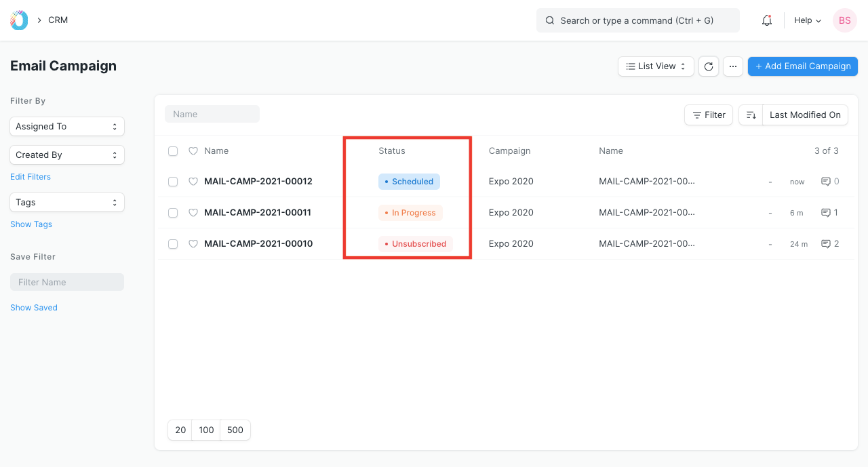This screenshot has width=868, height=467.
Task: Like MAIL-CAMP-2021-00012 with heart icon
Action: 193,182
